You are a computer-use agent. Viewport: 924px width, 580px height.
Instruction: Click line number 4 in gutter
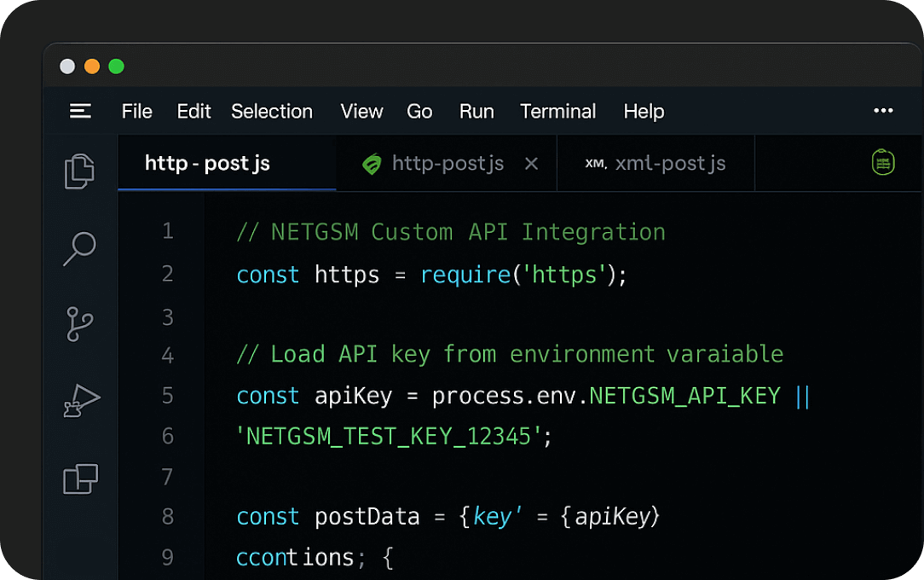pos(168,356)
